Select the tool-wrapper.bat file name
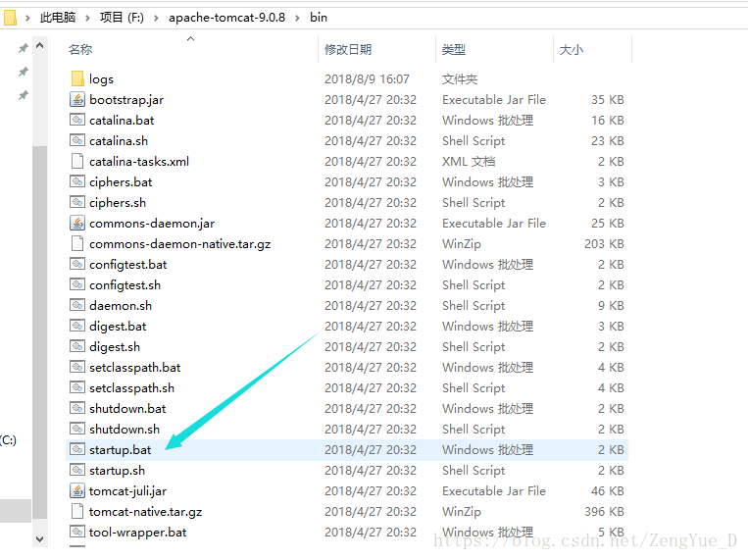 (137, 533)
